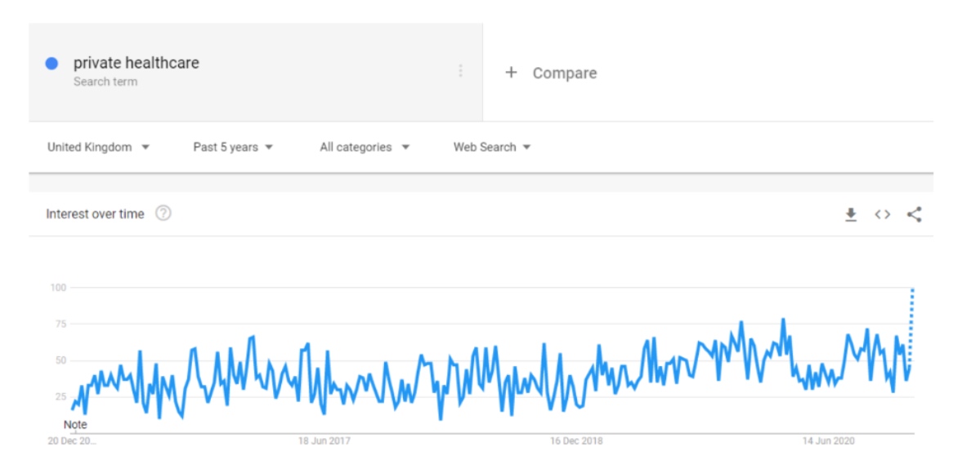Expand the United Kingdom region dropdown
Image resolution: width=980 pixels, height=474 pixels.
[x=99, y=148]
